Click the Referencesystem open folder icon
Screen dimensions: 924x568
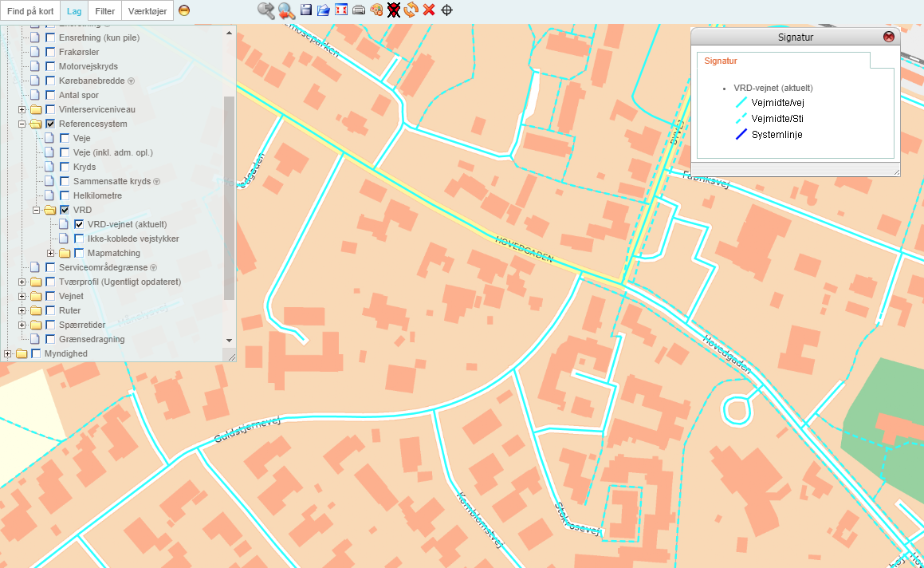(x=36, y=124)
